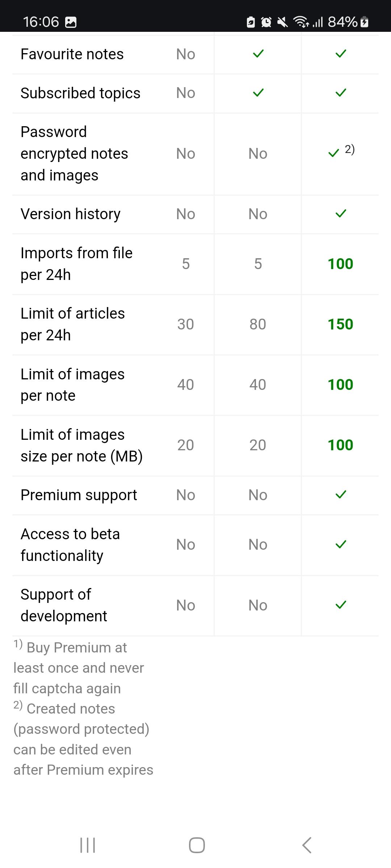Tap the Android home button
The width and height of the screenshot is (391, 868).
pyautogui.click(x=197, y=845)
